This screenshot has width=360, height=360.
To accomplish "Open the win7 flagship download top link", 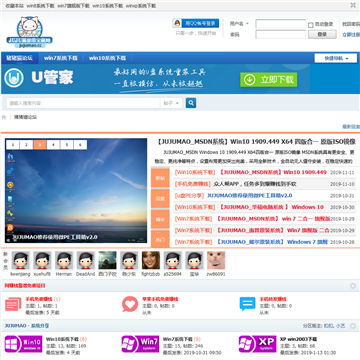I will coord(73,6).
